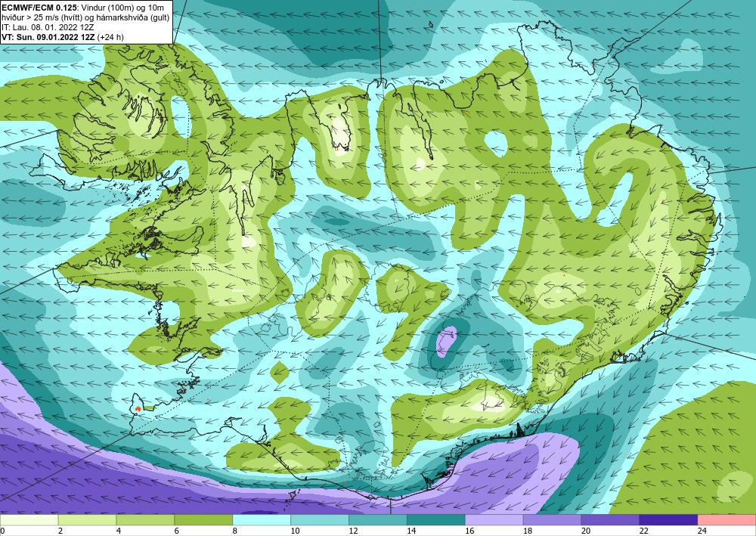
Task: Click the light cyan 8–10 legend swatch
Action: (262, 520)
